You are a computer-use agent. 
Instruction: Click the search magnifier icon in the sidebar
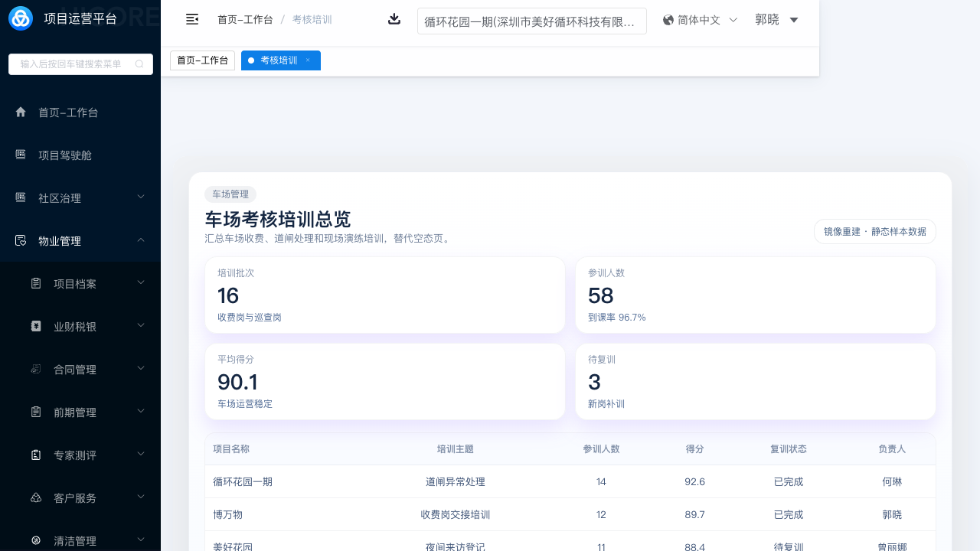tap(139, 64)
